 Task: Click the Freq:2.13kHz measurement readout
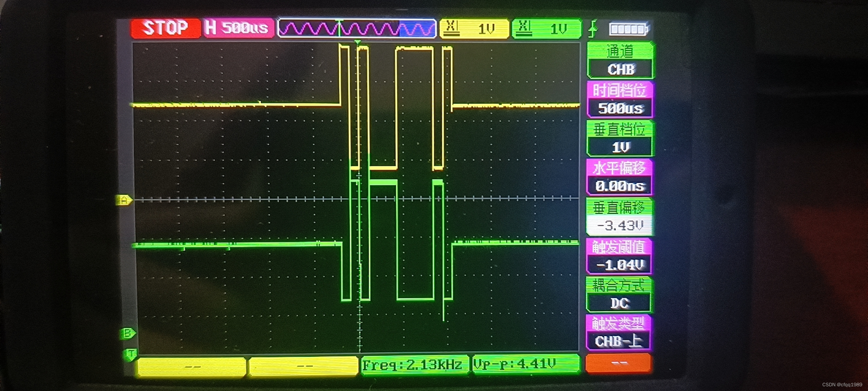pos(414,365)
